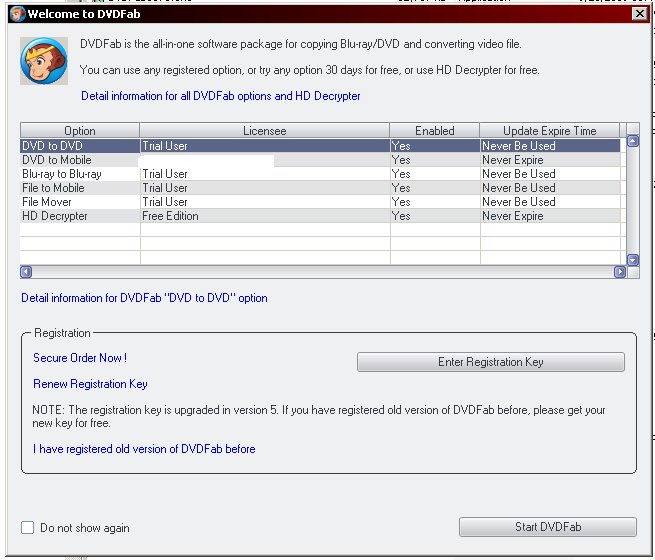The width and height of the screenshot is (655, 560).
Task: Sort by Update Expire Time column header
Action: (549, 131)
